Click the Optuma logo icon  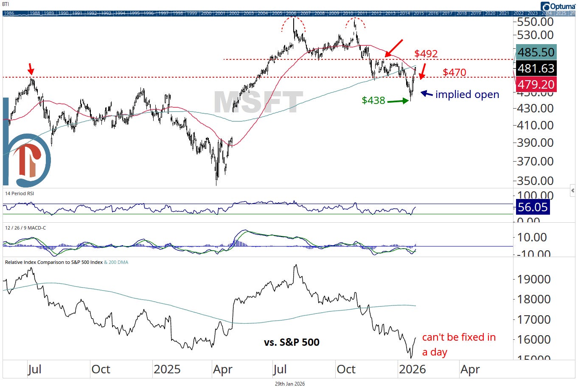pos(545,6)
